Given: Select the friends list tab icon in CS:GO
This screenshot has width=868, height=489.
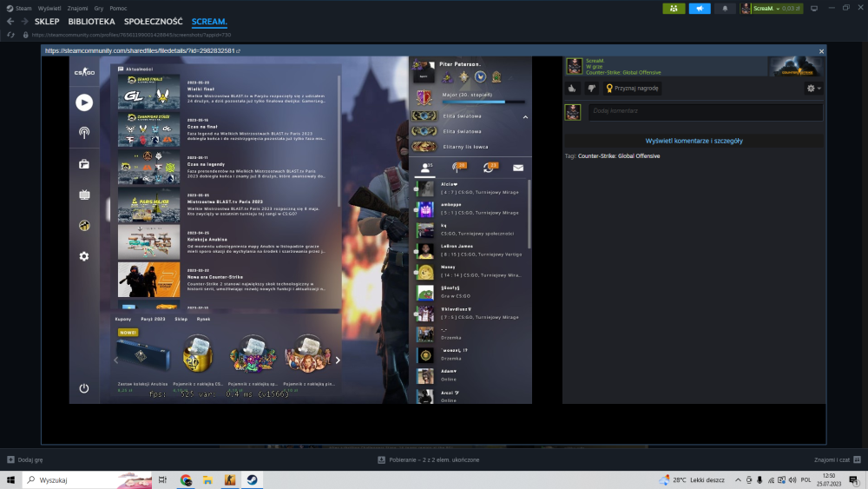Looking at the screenshot, I should (425, 168).
